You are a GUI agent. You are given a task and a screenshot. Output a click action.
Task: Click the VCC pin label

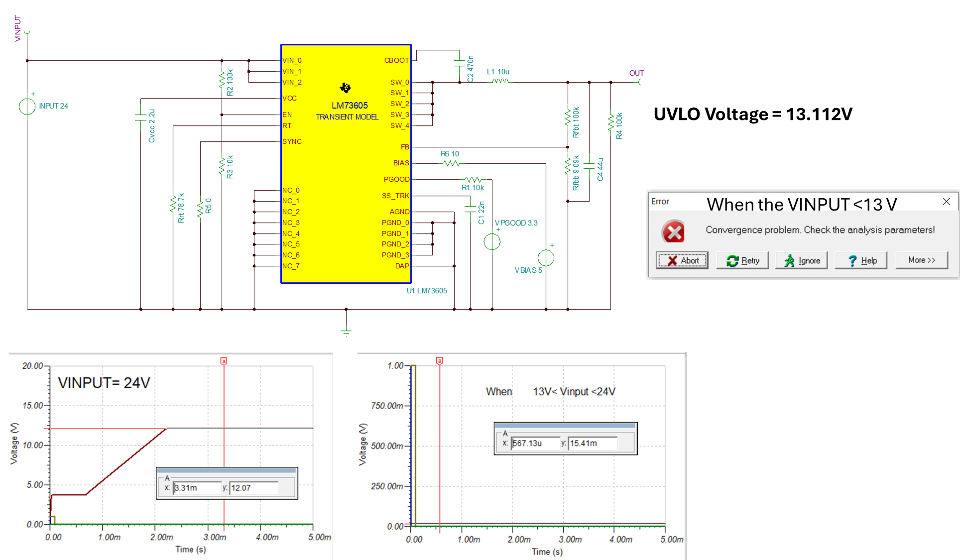tap(289, 98)
